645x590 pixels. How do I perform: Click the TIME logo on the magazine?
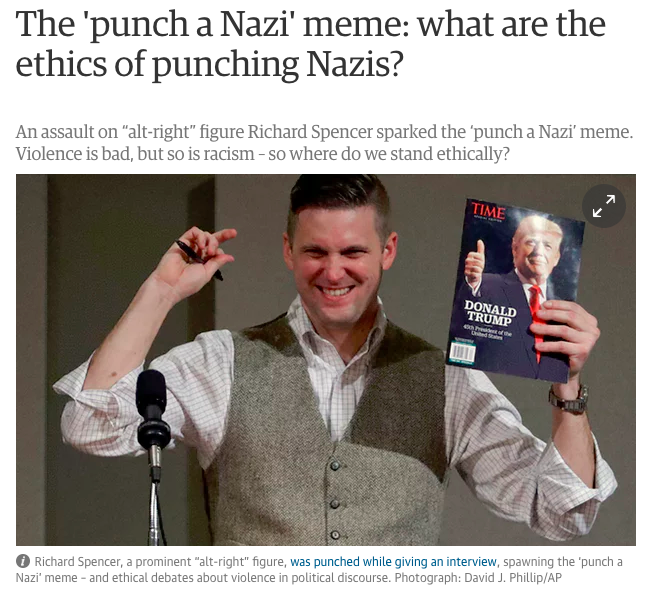point(489,211)
